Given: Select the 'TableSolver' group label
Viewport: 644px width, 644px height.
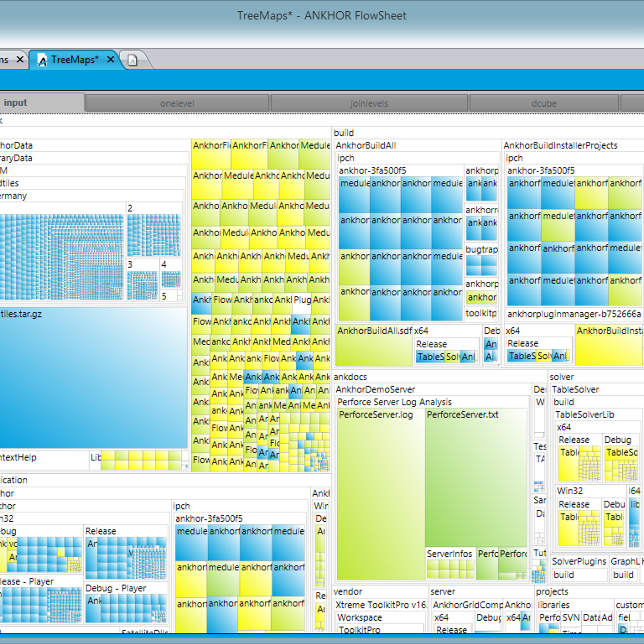Looking at the screenshot, I should tap(575, 389).
